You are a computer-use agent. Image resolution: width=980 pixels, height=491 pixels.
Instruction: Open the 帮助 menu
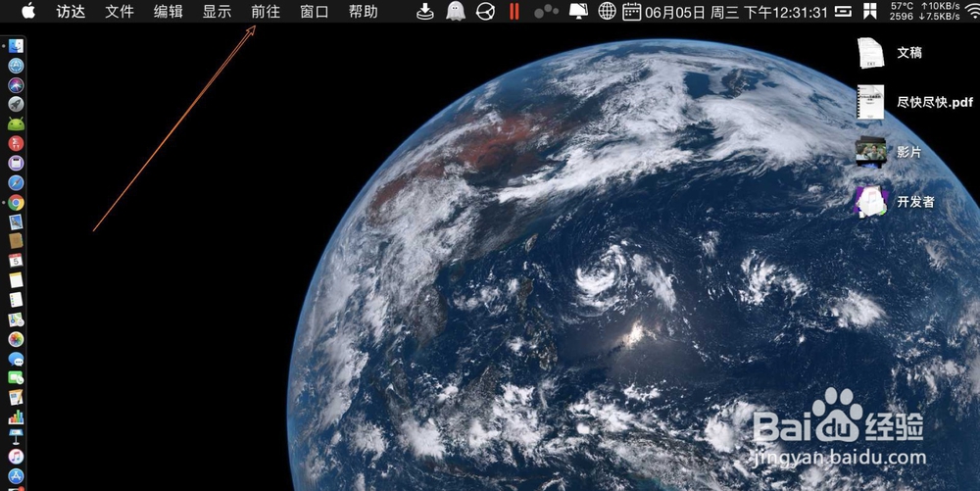click(x=364, y=11)
